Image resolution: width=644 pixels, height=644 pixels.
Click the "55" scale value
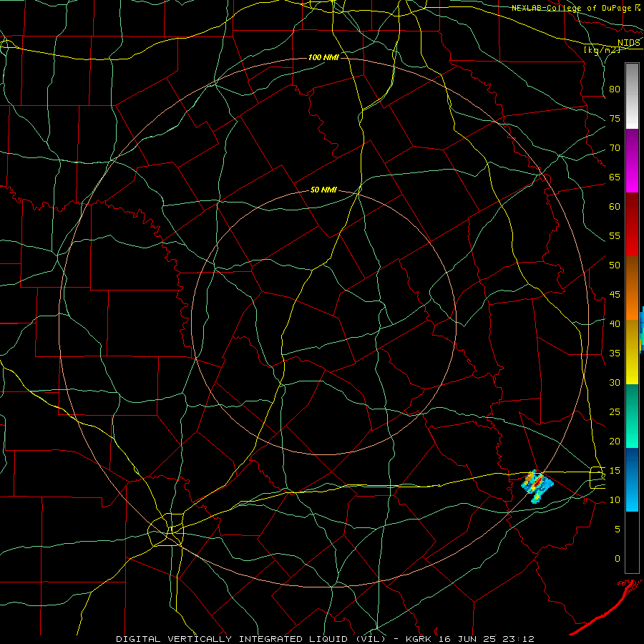click(x=615, y=235)
